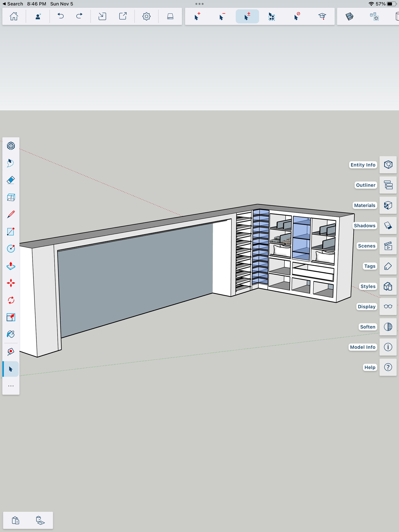Select the Rotate tool
The image size is (399, 532).
pos(11,300)
